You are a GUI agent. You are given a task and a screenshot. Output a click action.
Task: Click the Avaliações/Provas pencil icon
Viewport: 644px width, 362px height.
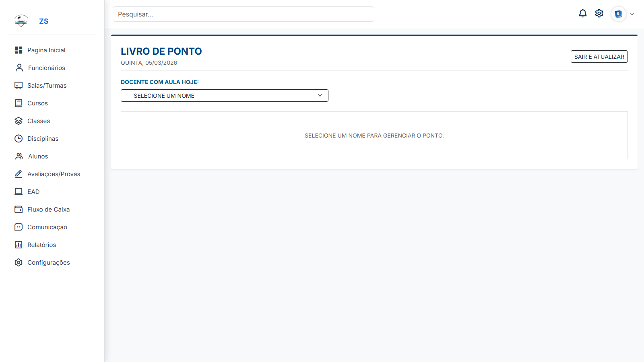tap(19, 174)
